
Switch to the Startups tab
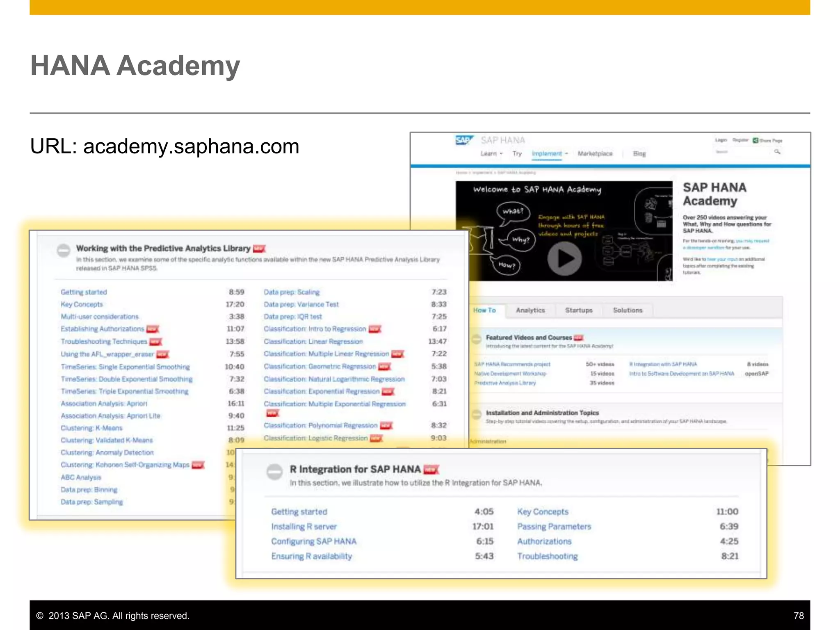pos(579,310)
